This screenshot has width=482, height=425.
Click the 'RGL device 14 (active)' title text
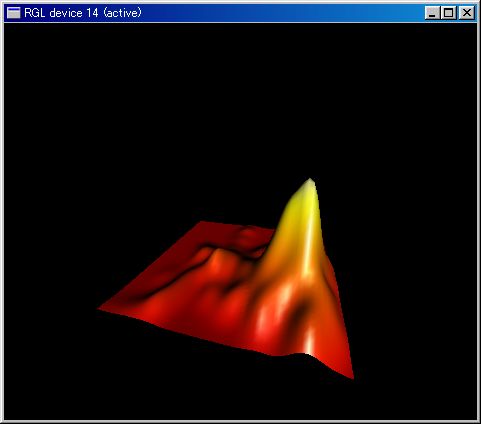pyautogui.click(x=83, y=13)
